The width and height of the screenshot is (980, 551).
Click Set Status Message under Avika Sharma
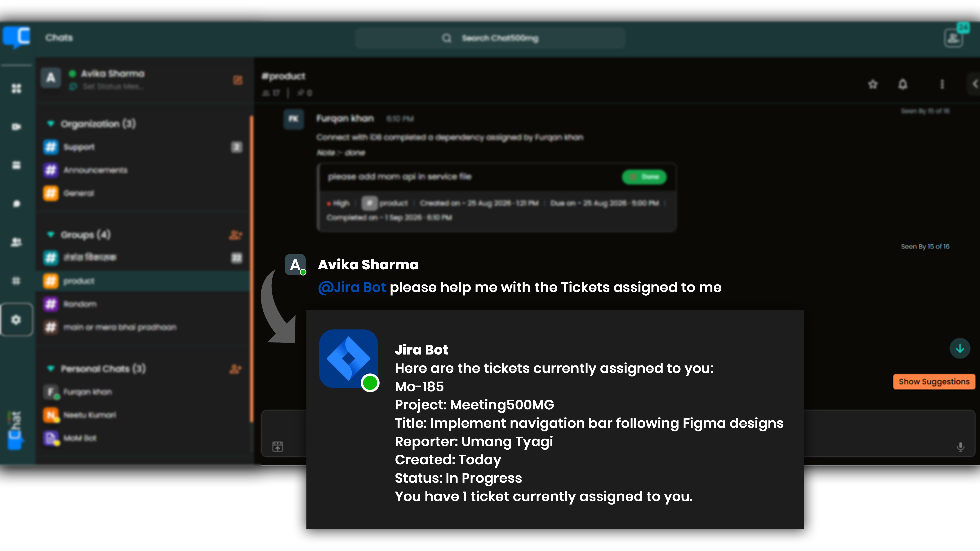coord(113,87)
